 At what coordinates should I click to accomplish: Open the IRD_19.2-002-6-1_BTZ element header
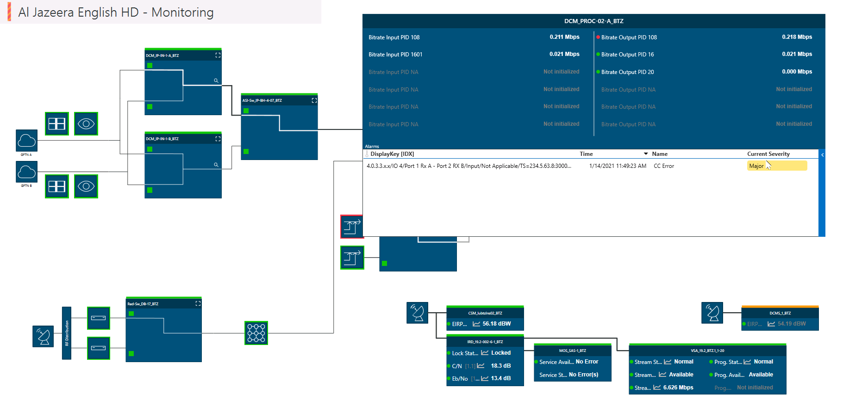(x=485, y=341)
